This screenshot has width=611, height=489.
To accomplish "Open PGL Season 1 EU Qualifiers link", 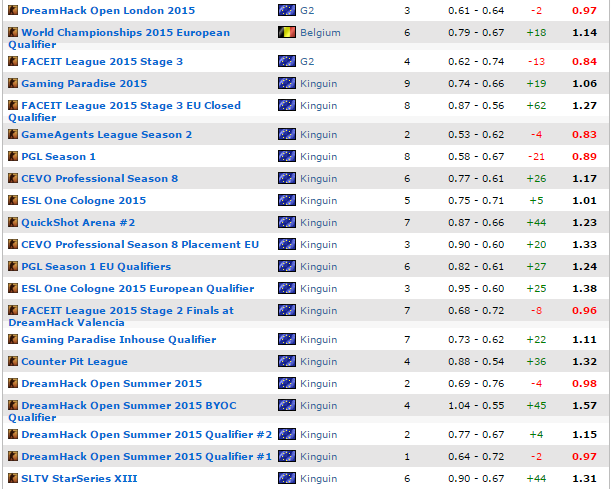I will point(96,267).
